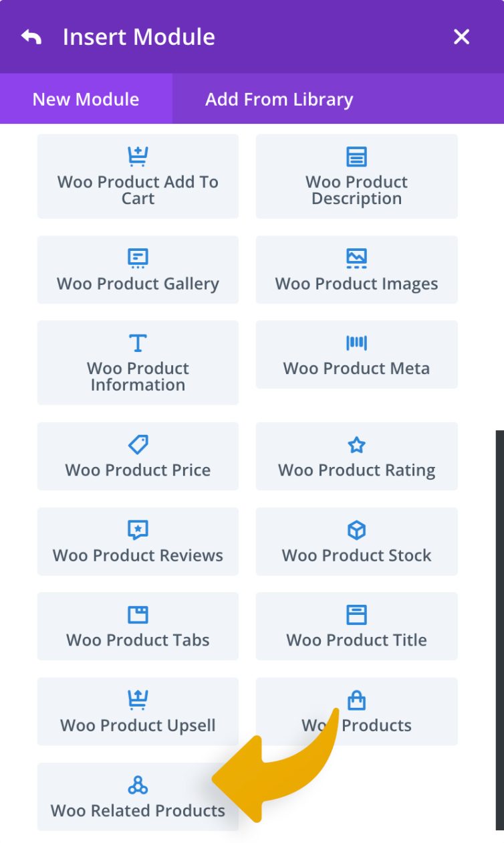The height and width of the screenshot is (843, 504).
Task: Select the Woo Product Images icon
Action: tap(356, 258)
